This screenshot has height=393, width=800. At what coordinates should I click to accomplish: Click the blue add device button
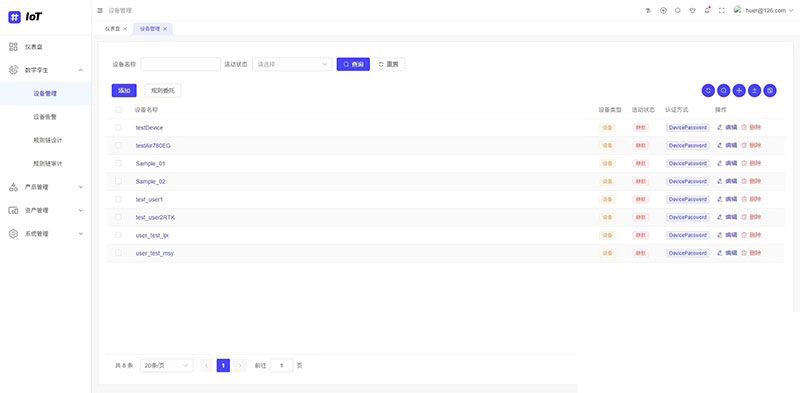pyautogui.click(x=124, y=90)
